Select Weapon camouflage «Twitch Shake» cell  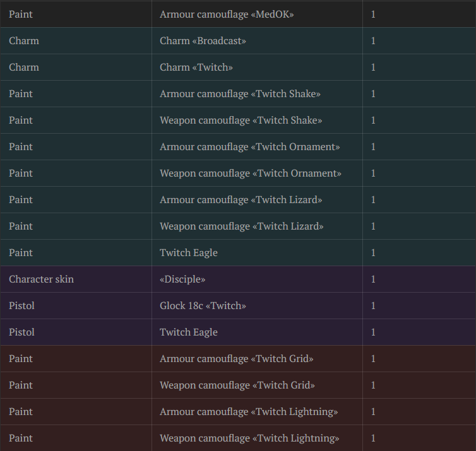pyautogui.click(x=257, y=120)
